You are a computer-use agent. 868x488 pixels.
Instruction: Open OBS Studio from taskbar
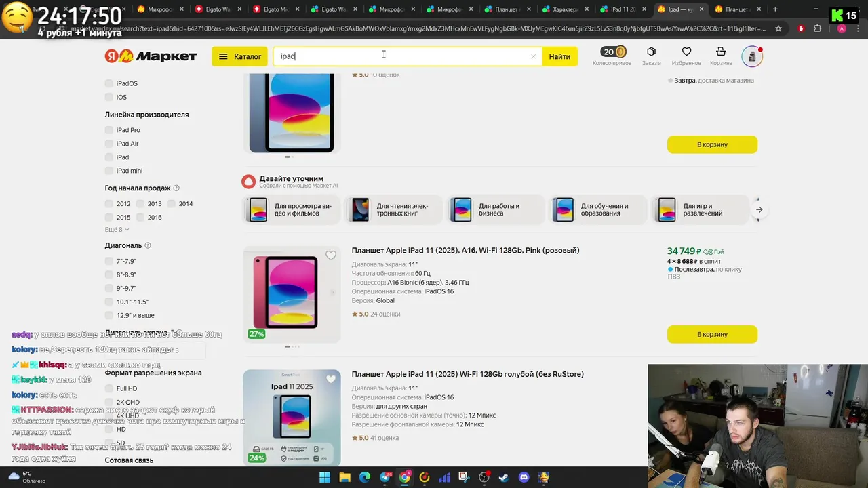(x=484, y=477)
